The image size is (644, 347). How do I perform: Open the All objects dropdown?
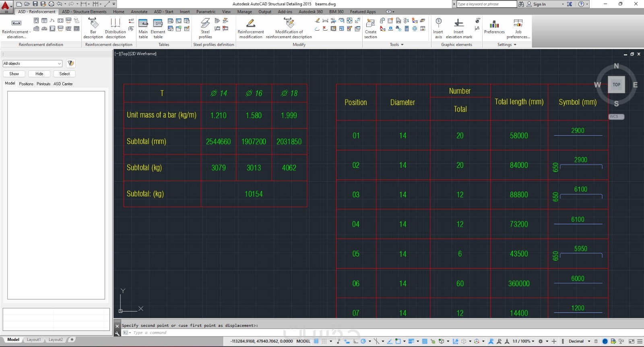(x=33, y=64)
